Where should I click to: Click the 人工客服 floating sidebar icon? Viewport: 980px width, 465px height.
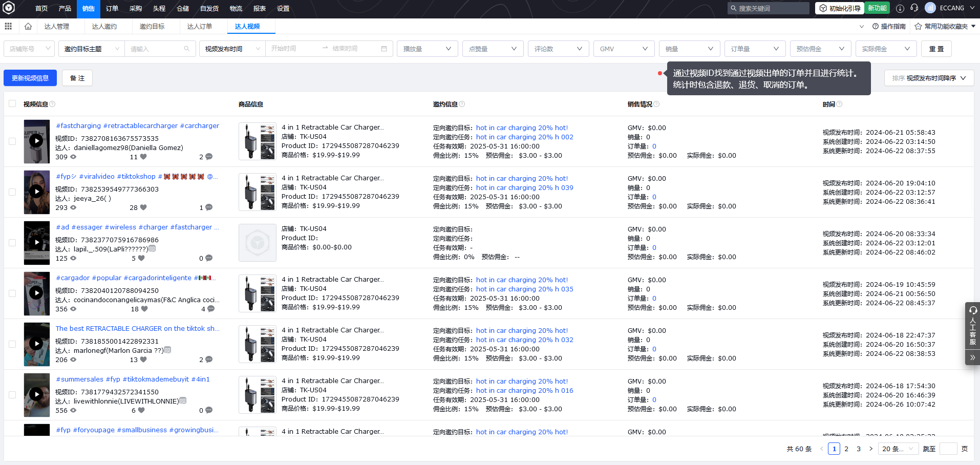pyautogui.click(x=972, y=328)
